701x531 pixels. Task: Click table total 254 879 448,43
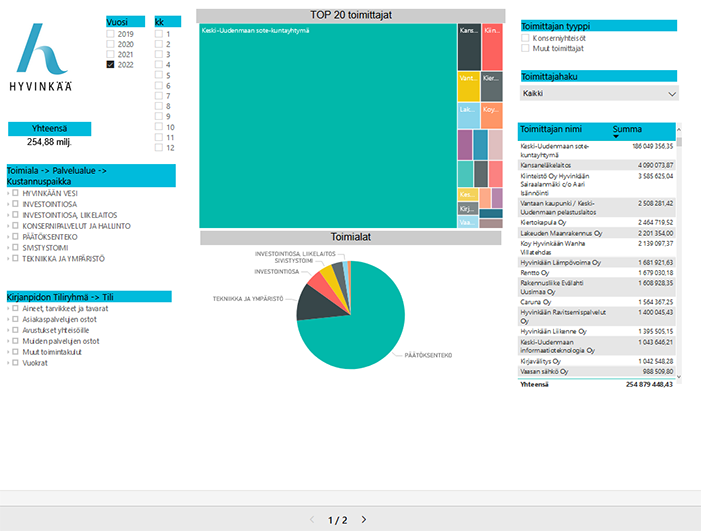(x=649, y=384)
